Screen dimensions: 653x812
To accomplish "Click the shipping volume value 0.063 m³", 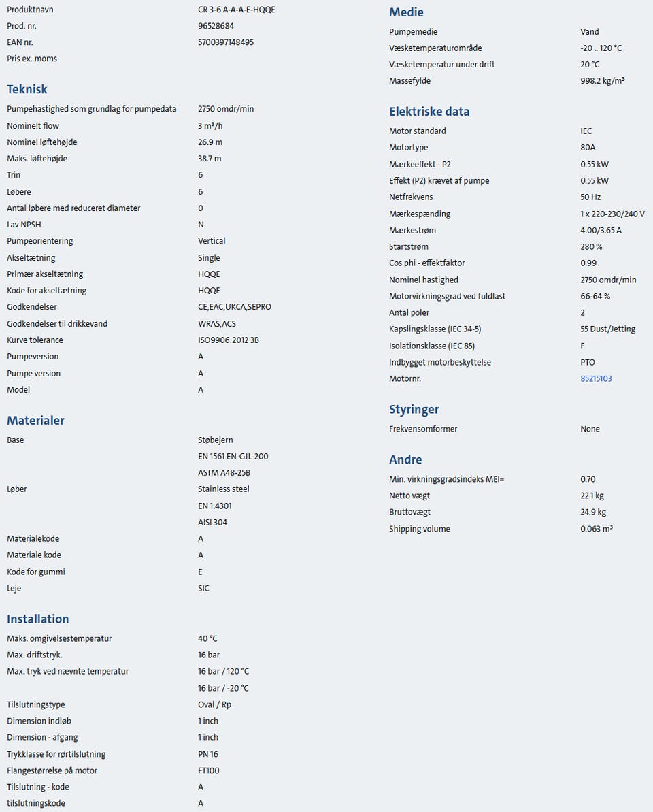I will coord(597,529).
